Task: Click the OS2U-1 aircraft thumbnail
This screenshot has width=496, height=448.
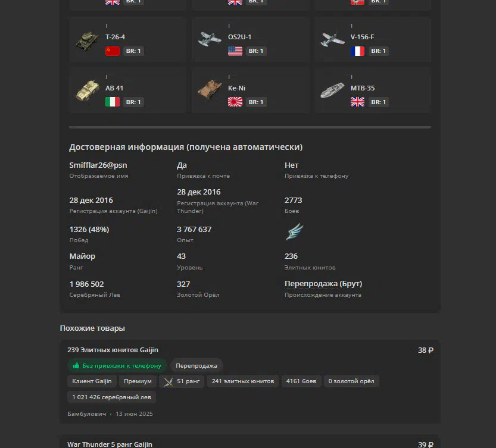Action: (x=210, y=39)
